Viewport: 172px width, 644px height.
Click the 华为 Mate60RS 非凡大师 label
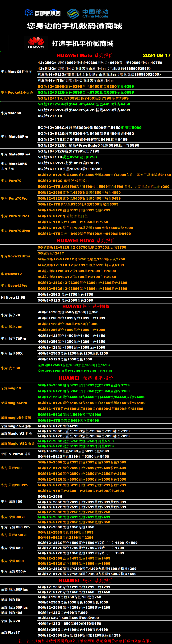[14, 166]
